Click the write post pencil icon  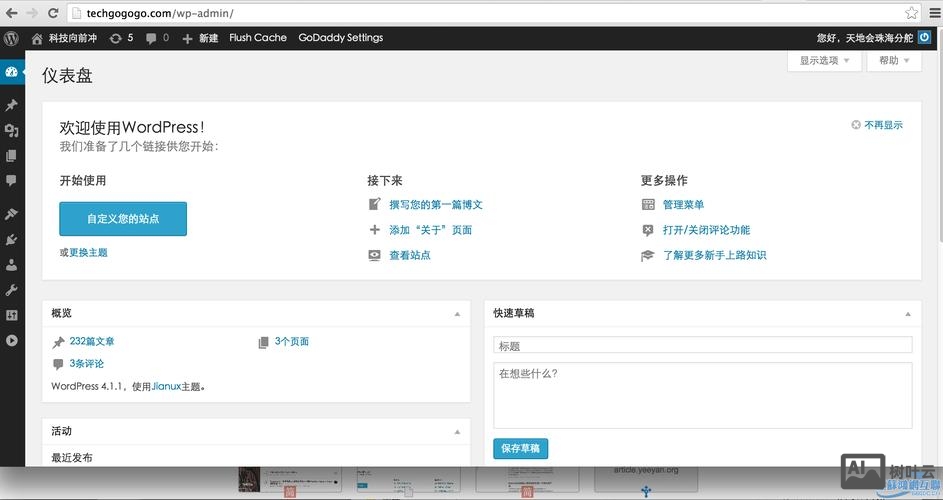(x=375, y=204)
